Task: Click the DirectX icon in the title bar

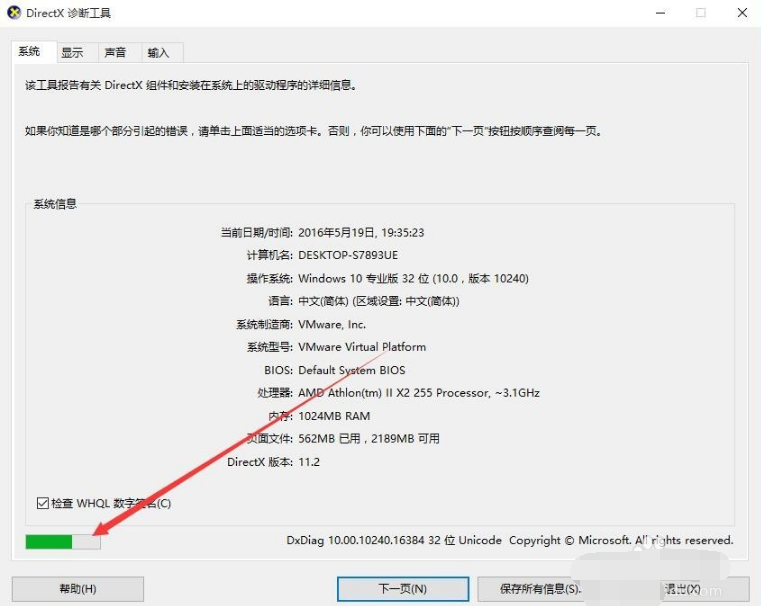Action: point(14,14)
